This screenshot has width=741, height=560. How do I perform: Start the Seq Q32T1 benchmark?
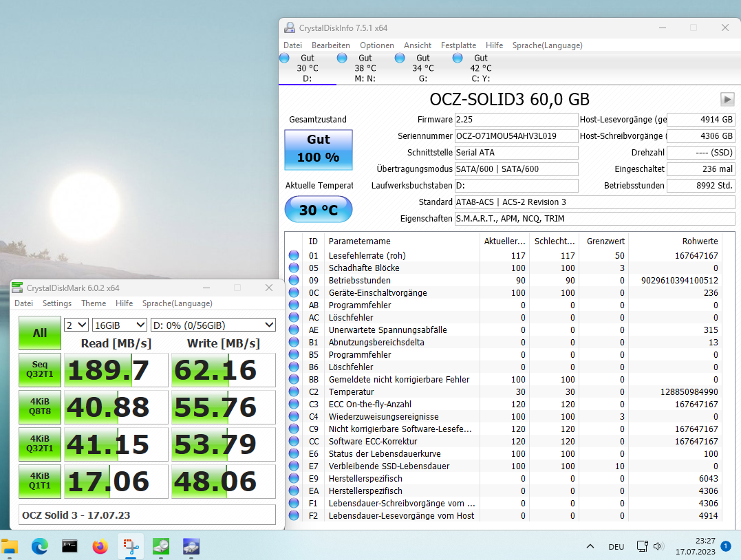coord(40,370)
